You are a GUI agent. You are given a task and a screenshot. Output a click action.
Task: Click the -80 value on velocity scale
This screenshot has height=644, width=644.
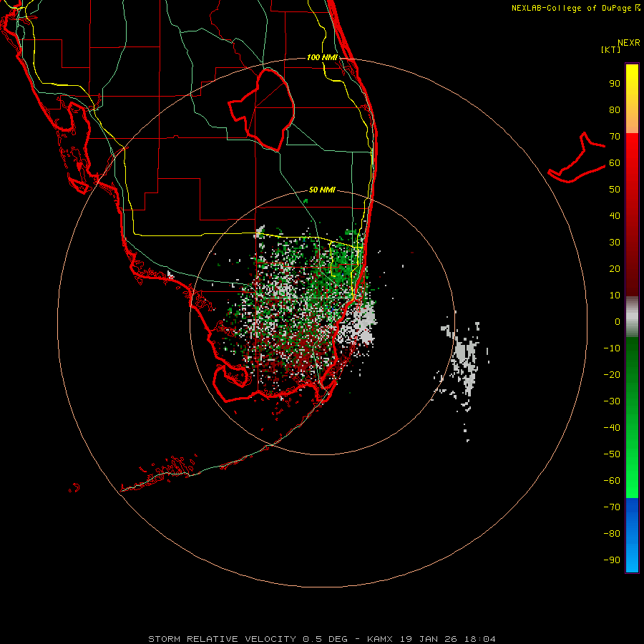pyautogui.click(x=612, y=534)
